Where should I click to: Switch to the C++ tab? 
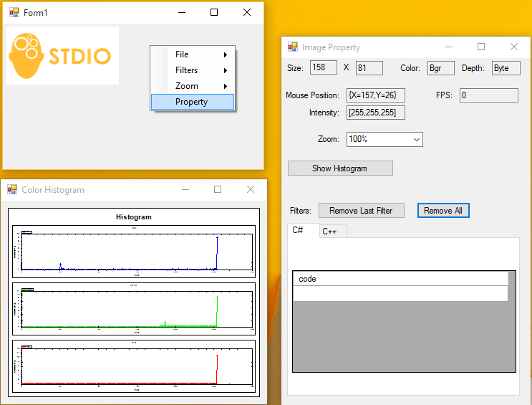click(333, 232)
